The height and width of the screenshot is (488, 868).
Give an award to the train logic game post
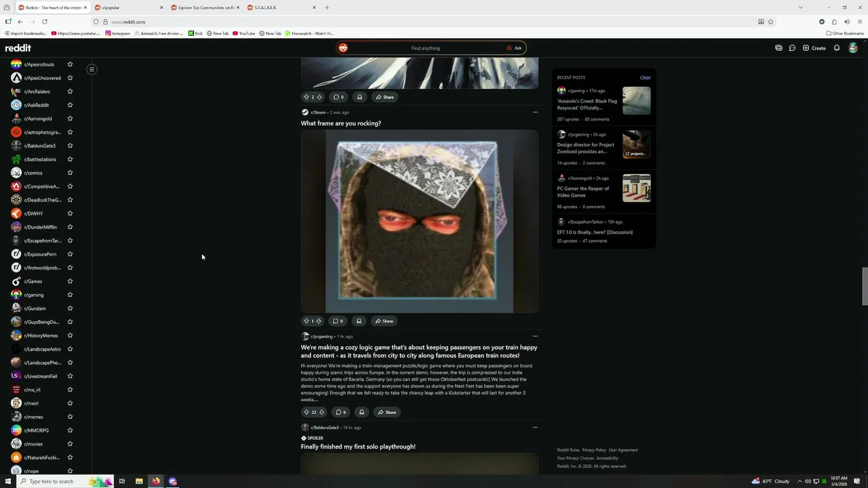point(361,412)
